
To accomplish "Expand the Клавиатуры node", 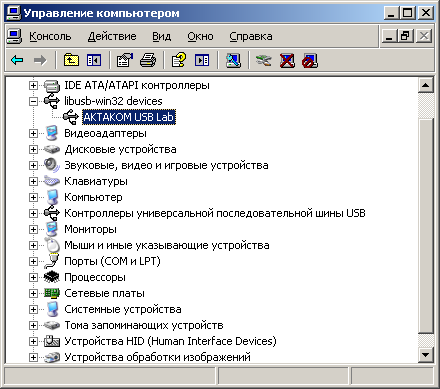I will tap(33, 181).
